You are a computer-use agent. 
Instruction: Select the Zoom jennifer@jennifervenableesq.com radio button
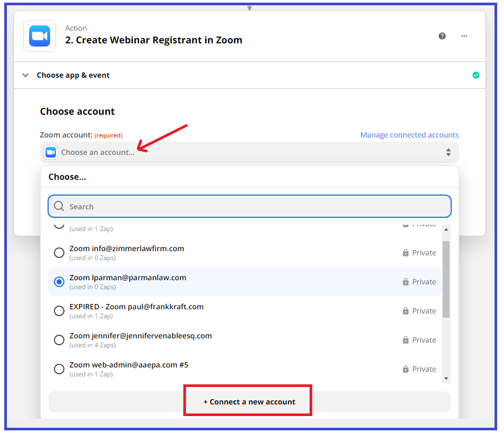[59, 340]
